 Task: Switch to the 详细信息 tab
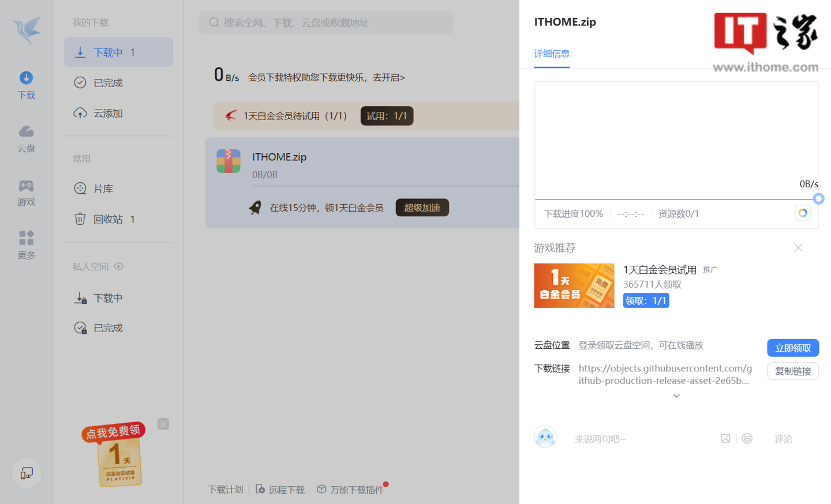pos(552,54)
